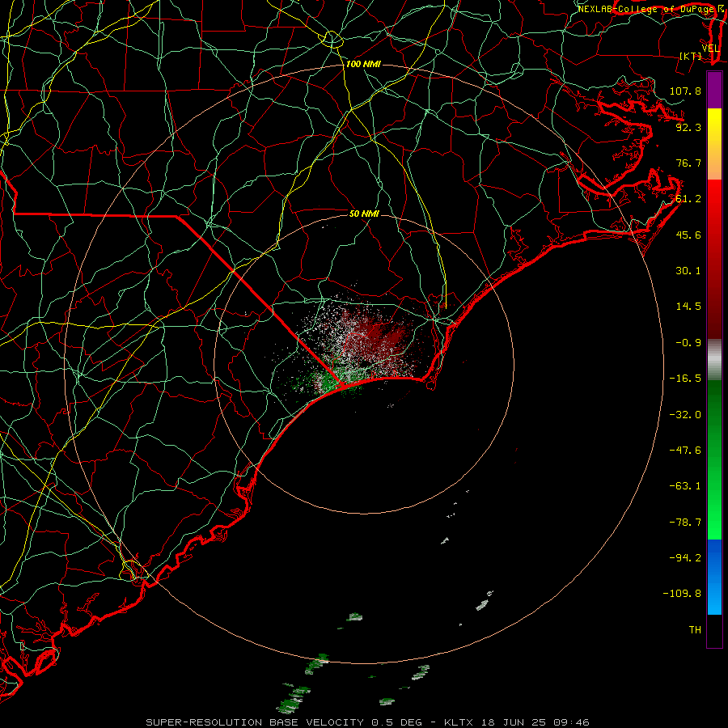Click the 14.5 velocity scale value
Viewport: 728px width, 728px height.
[688, 306]
